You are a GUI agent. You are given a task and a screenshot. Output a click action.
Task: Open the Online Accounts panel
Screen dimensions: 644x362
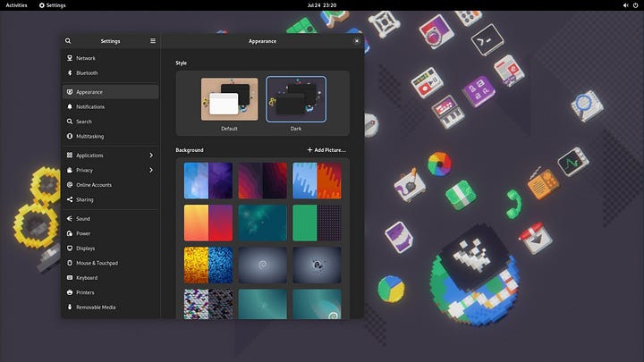[x=110, y=185]
